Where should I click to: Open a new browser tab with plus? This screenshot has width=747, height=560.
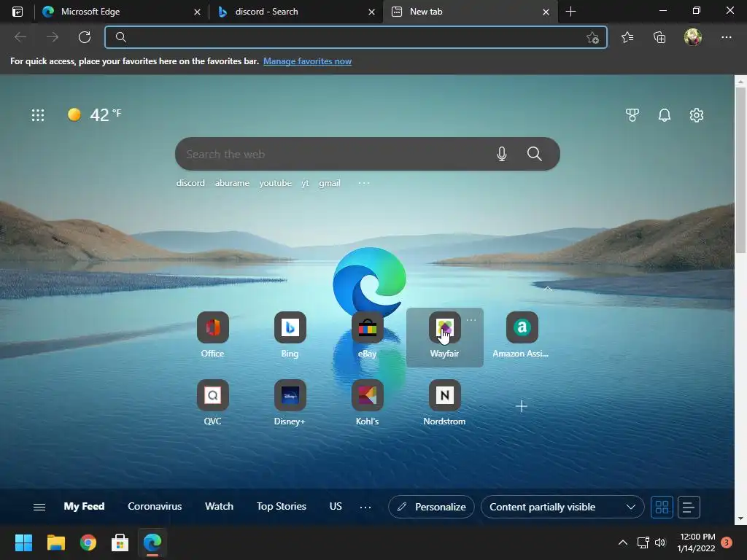point(570,12)
